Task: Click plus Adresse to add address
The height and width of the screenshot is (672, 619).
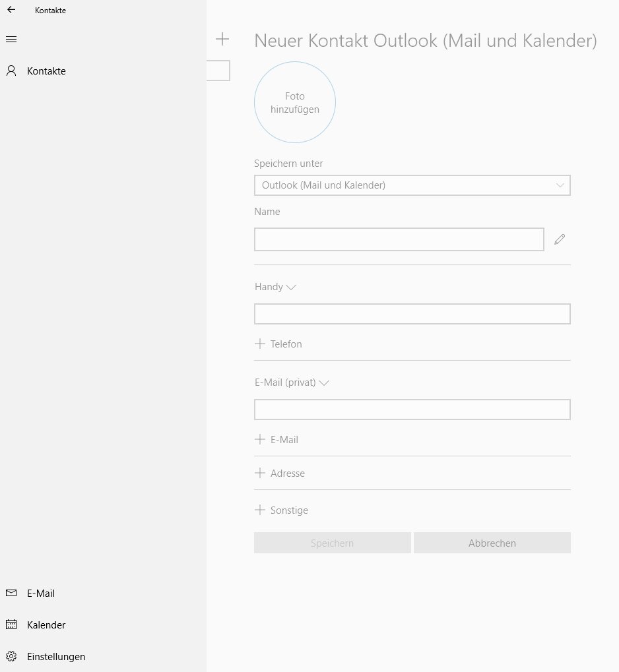Action: pyautogui.click(x=280, y=473)
